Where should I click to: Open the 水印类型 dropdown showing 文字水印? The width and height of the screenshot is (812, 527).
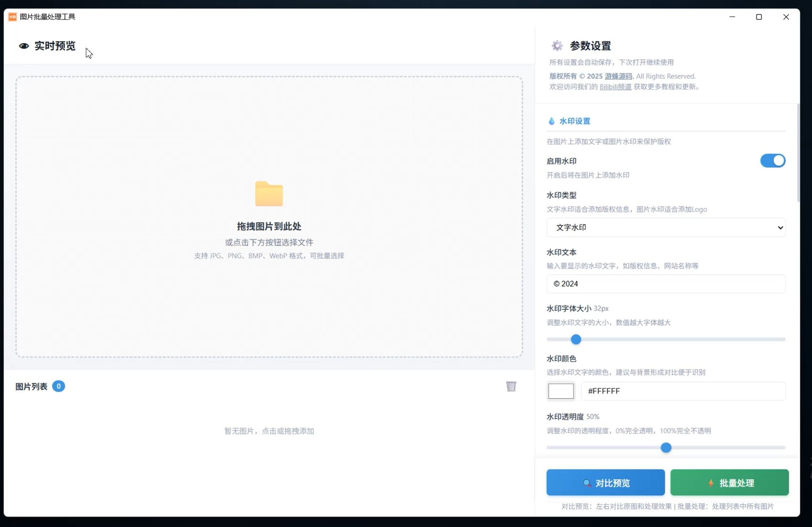[x=666, y=227]
